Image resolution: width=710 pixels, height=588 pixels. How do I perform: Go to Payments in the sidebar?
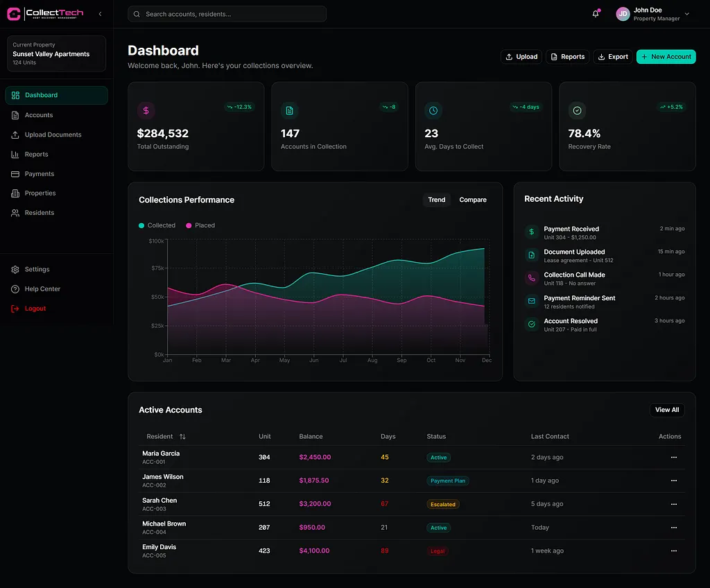40,174
